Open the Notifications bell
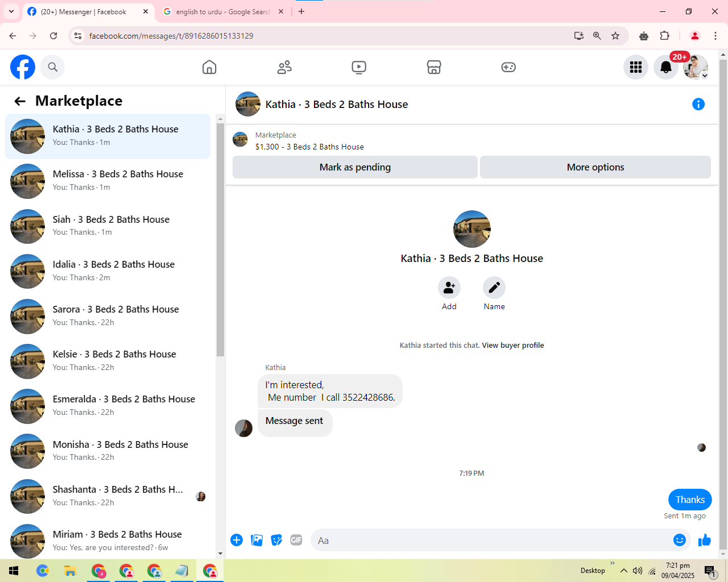The width and height of the screenshot is (728, 582). (x=666, y=67)
